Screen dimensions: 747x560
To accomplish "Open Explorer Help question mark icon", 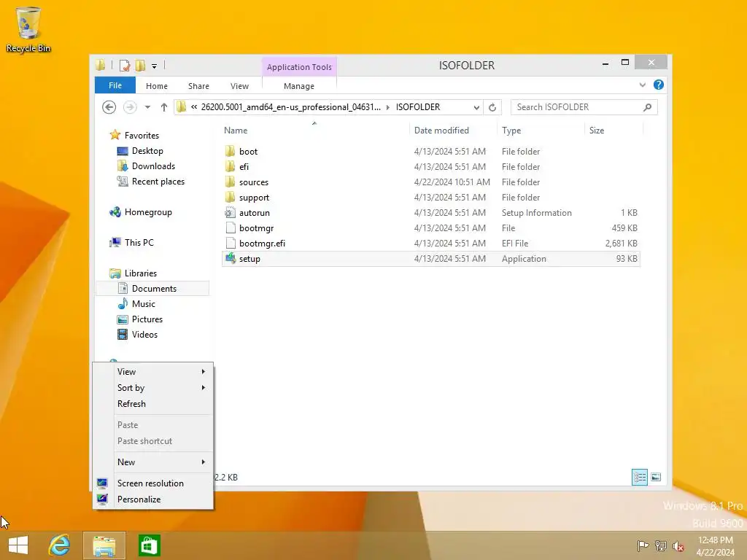I will click(x=659, y=85).
